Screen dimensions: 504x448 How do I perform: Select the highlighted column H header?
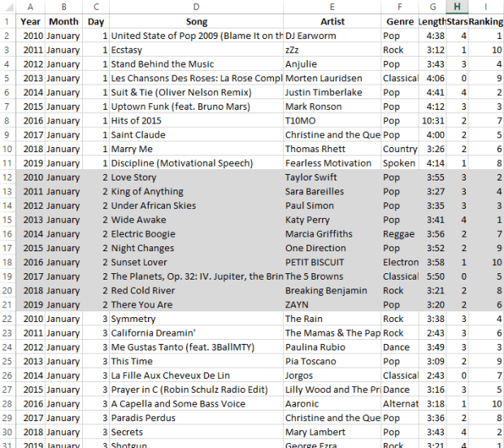(x=458, y=7)
